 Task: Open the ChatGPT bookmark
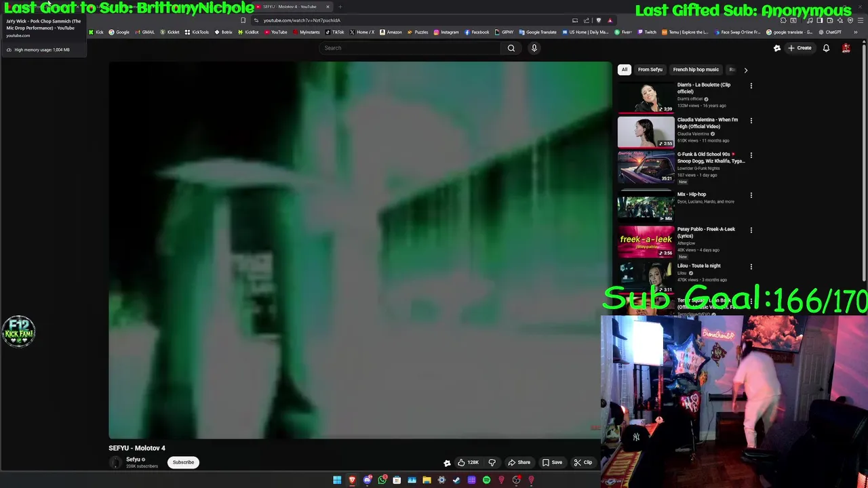830,32
